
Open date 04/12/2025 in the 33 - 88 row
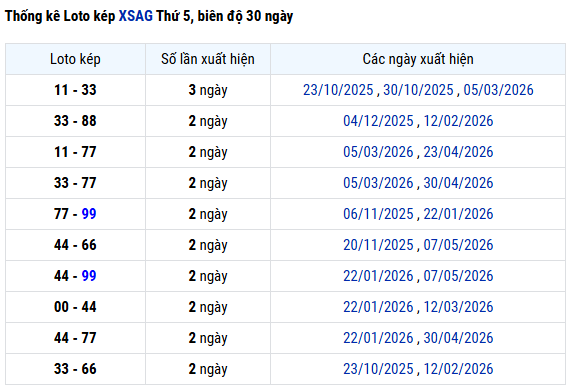(378, 121)
